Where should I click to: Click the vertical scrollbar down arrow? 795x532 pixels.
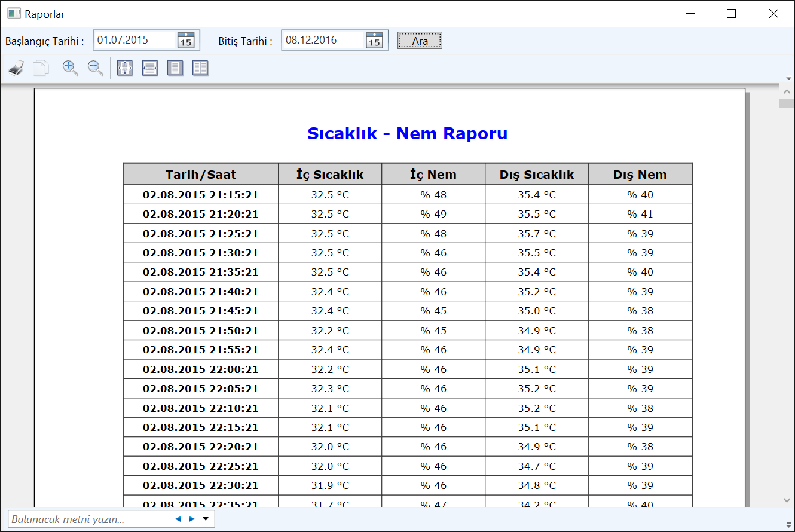coord(787,500)
